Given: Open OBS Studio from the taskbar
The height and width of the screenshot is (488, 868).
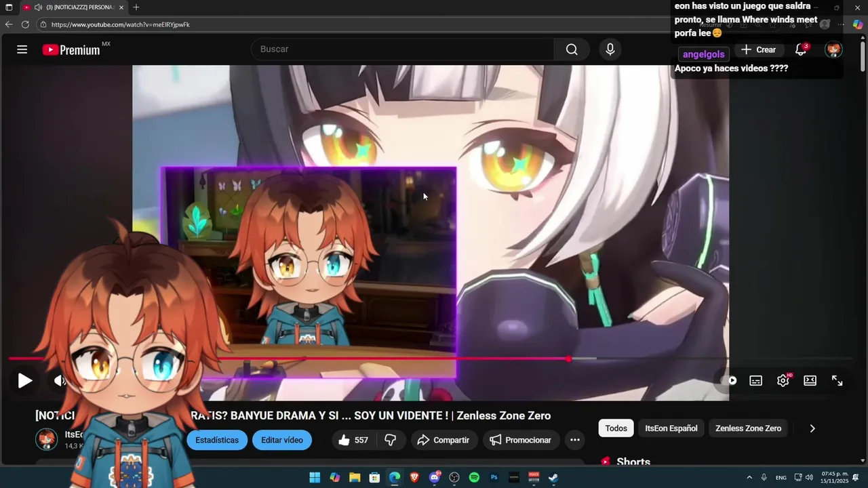Looking at the screenshot, I should click(454, 477).
